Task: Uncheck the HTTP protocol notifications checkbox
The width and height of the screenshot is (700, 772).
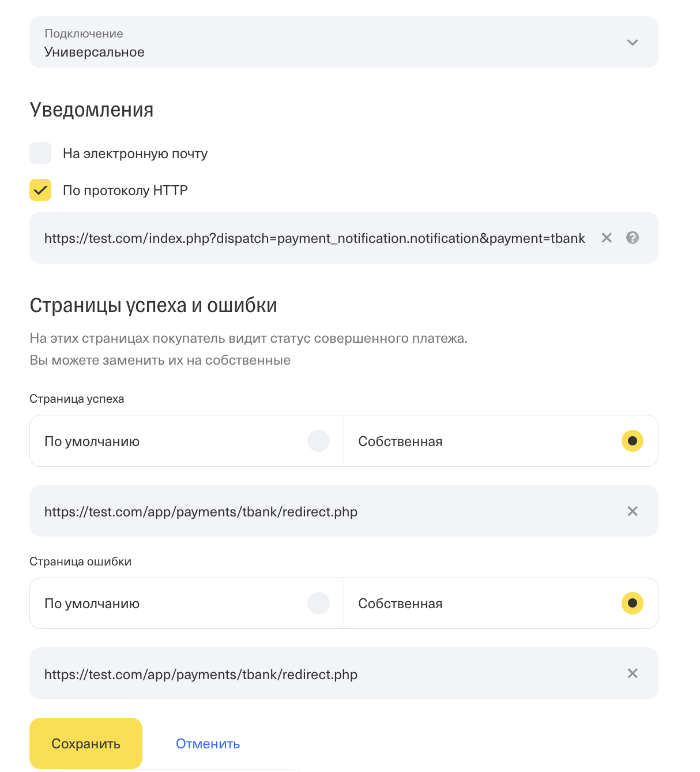Action: click(40, 190)
